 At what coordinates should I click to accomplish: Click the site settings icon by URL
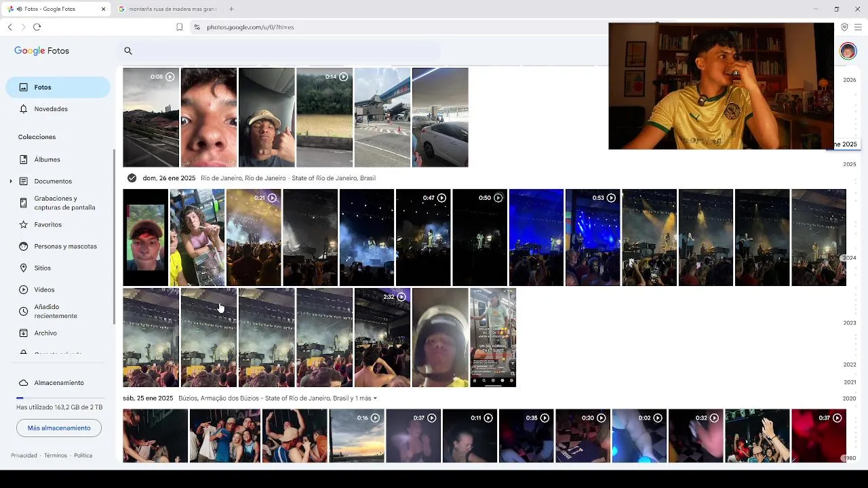197,27
